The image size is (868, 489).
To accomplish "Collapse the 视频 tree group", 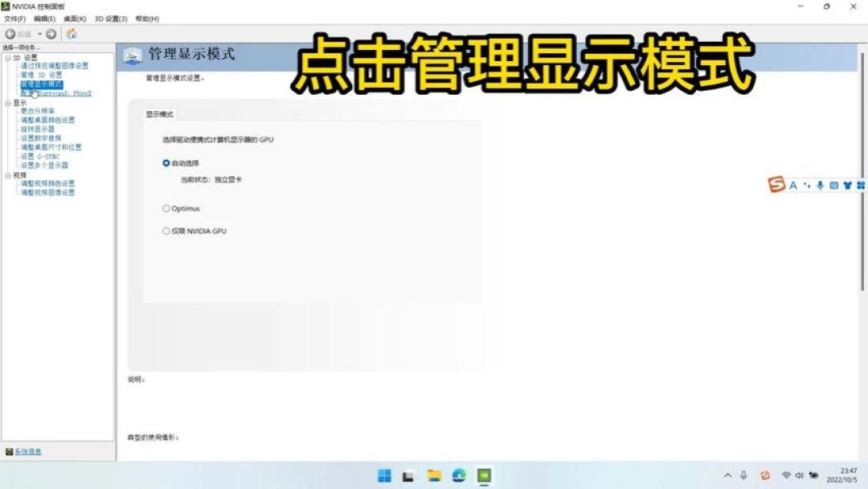I will (8, 175).
